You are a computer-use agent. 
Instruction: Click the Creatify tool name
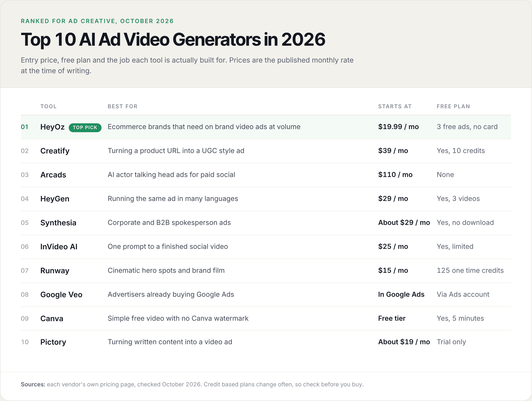point(55,151)
